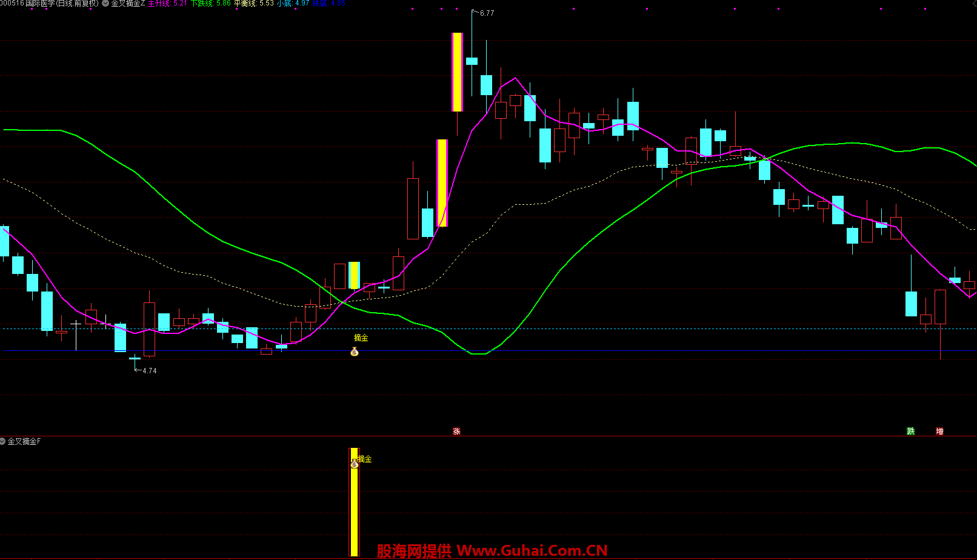Click the 6.77 high price label
The height and width of the screenshot is (560, 977).
[x=487, y=13]
